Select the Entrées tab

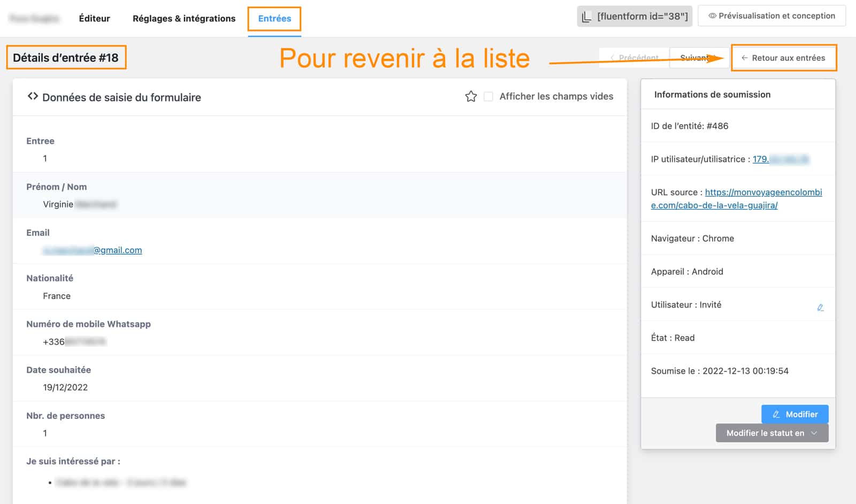pyautogui.click(x=274, y=18)
